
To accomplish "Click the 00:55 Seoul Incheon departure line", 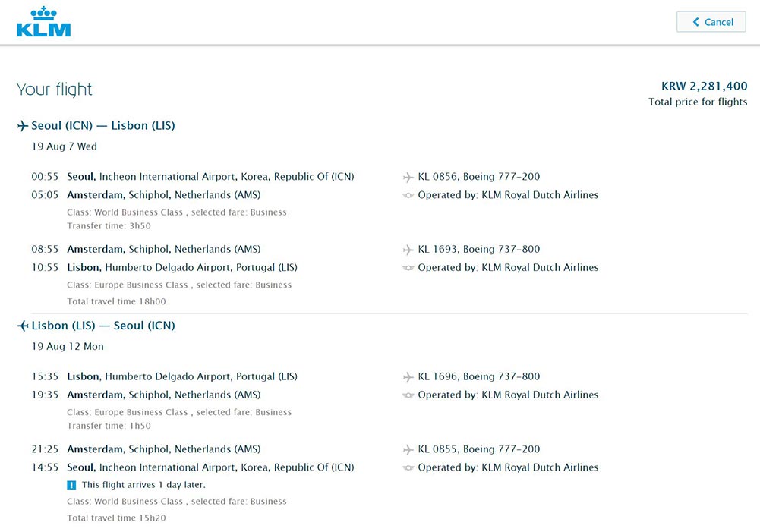I will (x=193, y=177).
